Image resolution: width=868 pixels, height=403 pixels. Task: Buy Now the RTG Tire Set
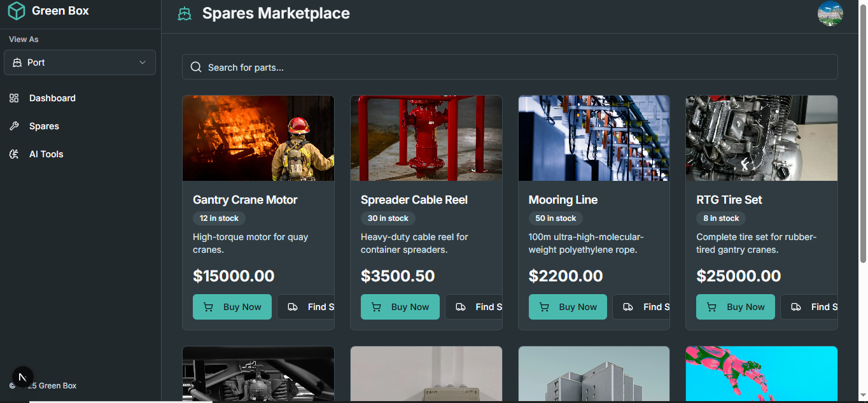tap(736, 307)
